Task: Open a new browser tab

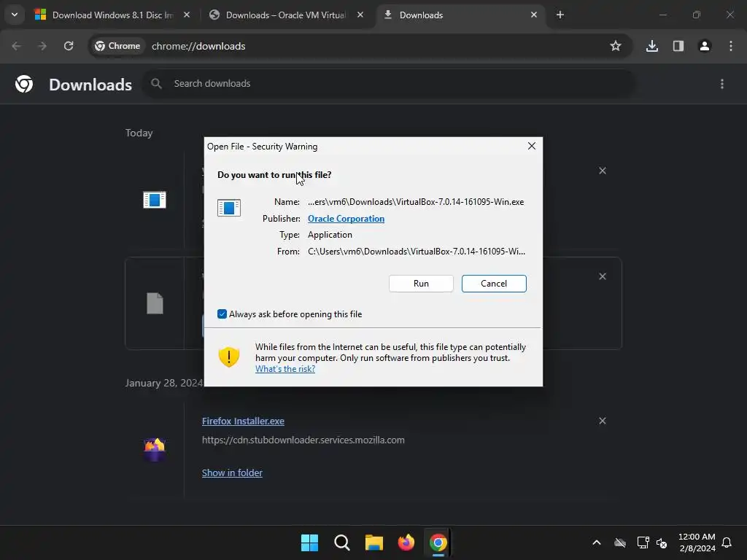Action: point(560,15)
